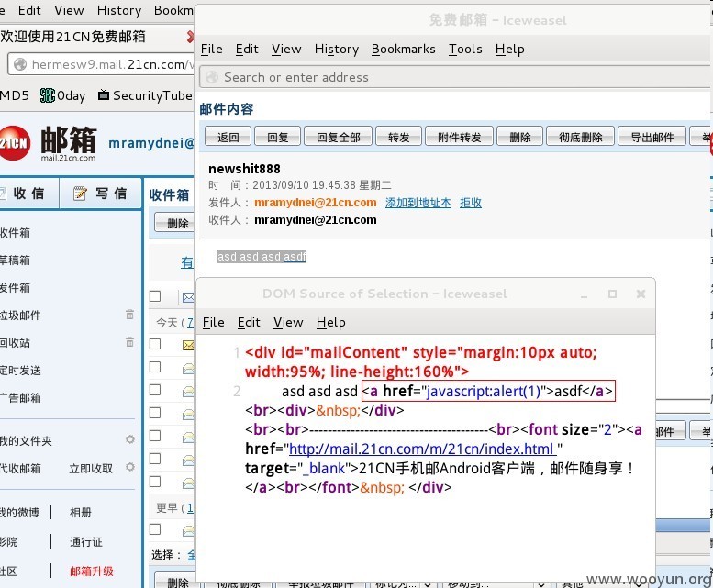This screenshot has height=588, width=713.
Task: Open History menu in background browser
Action: pyautogui.click(x=119, y=10)
